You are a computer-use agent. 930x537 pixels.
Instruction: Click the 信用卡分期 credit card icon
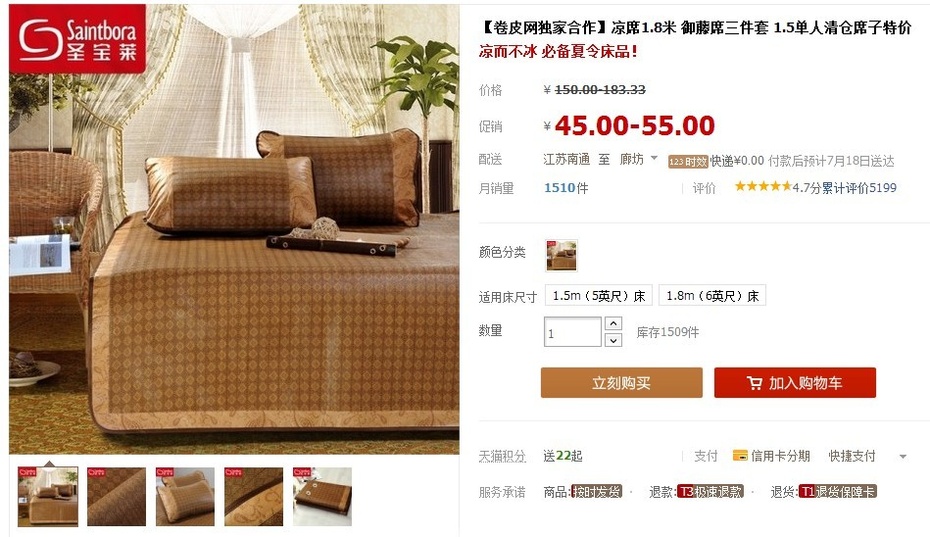point(740,456)
